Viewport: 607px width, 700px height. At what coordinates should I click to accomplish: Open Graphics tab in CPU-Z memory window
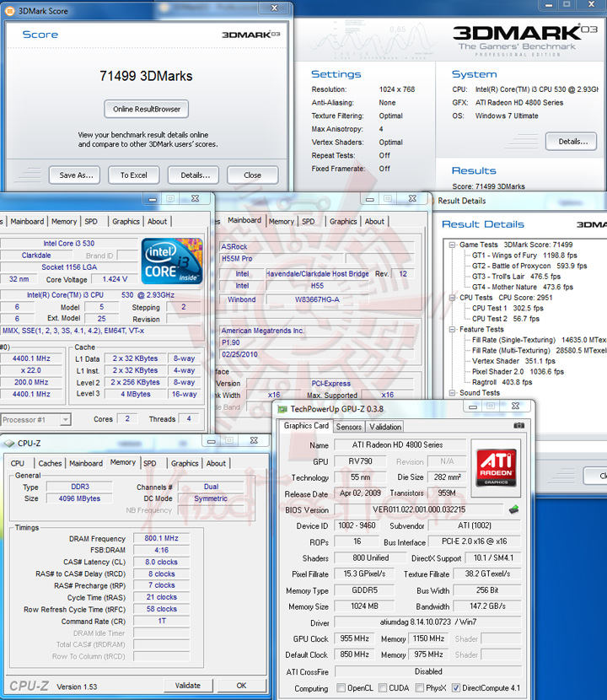(x=185, y=463)
